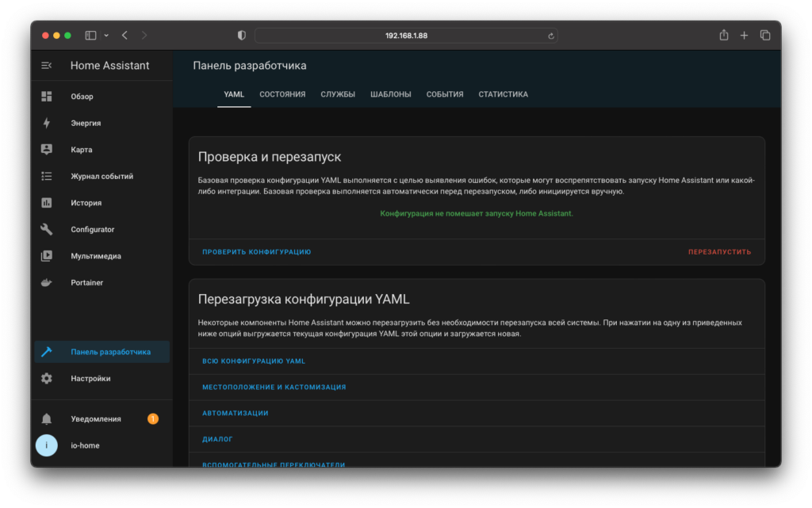Image resolution: width=812 pixels, height=508 pixels.
Task: Reload Всю конфигурацию YAML
Action: [254, 361]
